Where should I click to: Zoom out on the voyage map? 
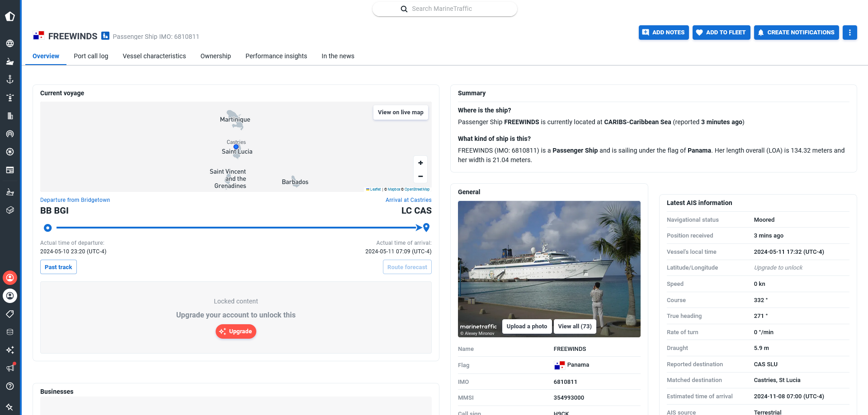point(420,177)
